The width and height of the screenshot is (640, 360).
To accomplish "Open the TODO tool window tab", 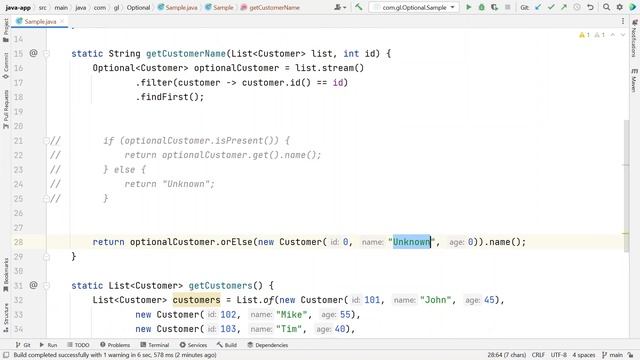I will click(78, 345).
